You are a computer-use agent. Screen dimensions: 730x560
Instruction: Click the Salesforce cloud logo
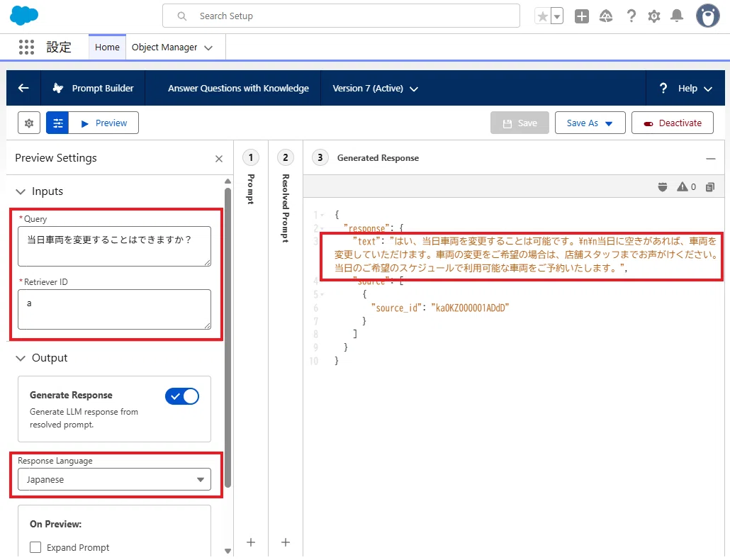(x=24, y=16)
